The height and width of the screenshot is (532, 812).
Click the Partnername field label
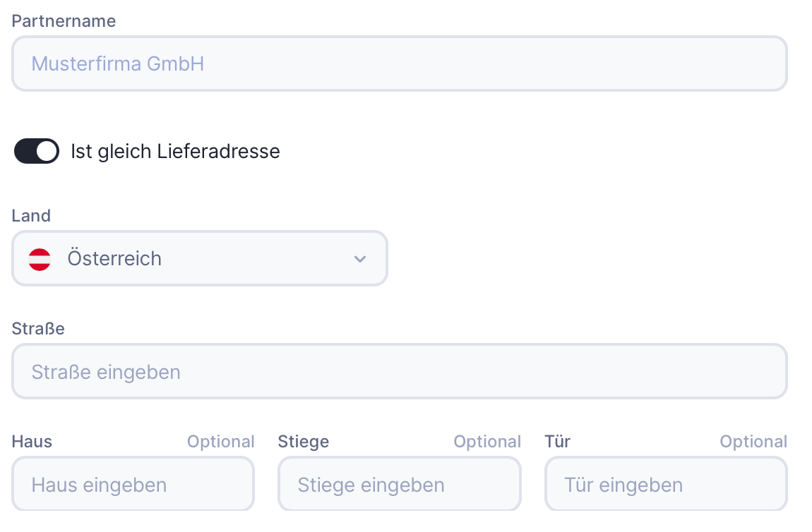(64, 21)
